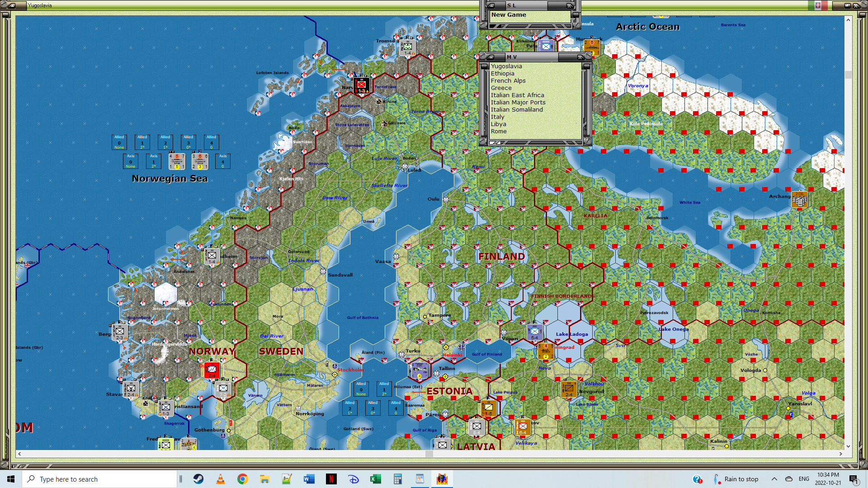
Task: Select the red-black unit counter at Narvik
Action: (x=361, y=85)
